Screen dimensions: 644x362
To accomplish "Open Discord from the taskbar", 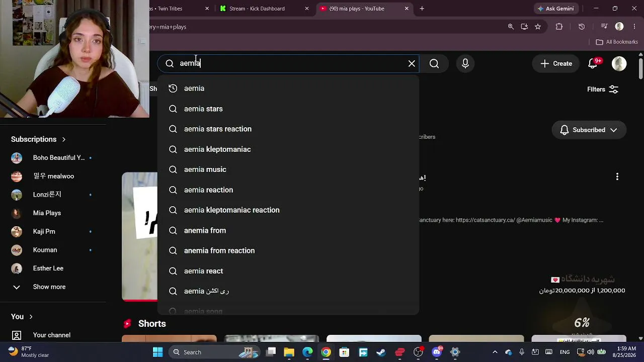I will (437, 352).
